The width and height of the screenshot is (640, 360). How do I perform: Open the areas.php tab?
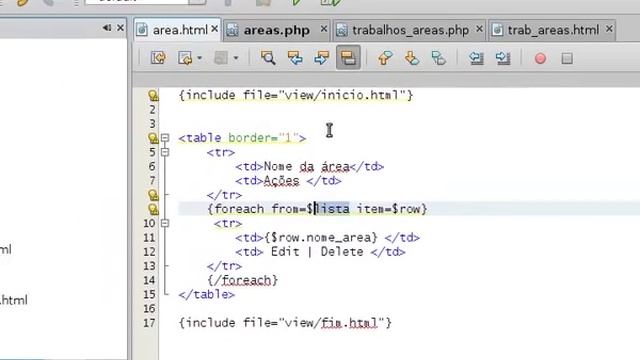click(276, 30)
